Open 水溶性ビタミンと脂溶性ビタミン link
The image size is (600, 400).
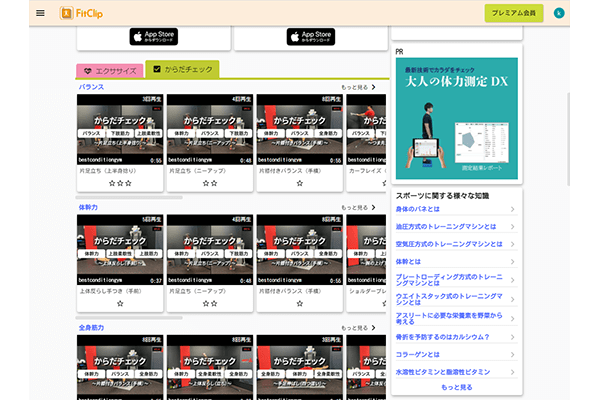coord(443,372)
